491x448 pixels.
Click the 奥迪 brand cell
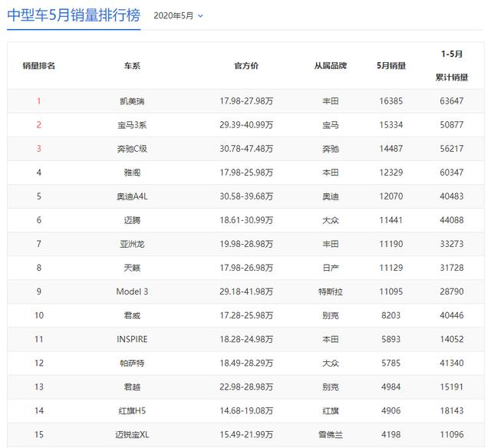click(331, 196)
